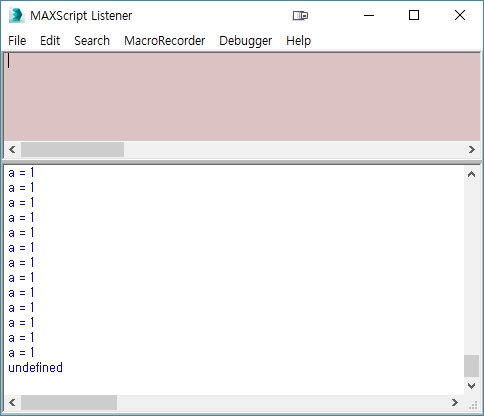Open the File menu
Image resolution: width=484 pixels, height=416 pixels.
(17, 41)
